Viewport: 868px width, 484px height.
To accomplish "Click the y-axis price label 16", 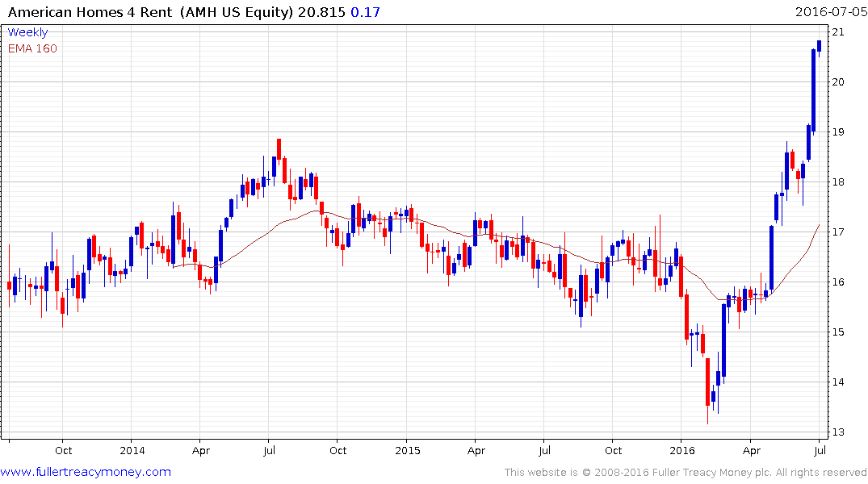I will pyautogui.click(x=838, y=282).
